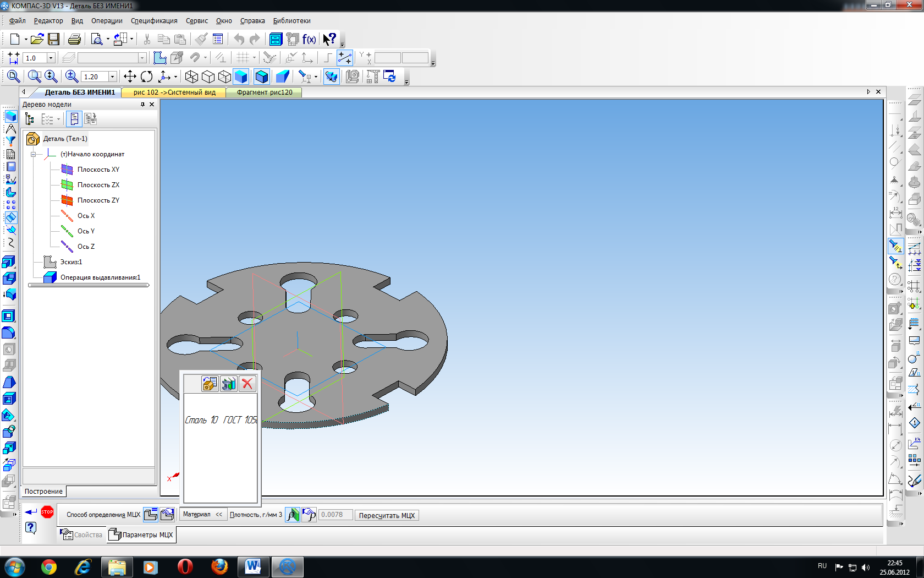Select the Rotate view tool
This screenshot has height=578, width=924.
(146, 77)
